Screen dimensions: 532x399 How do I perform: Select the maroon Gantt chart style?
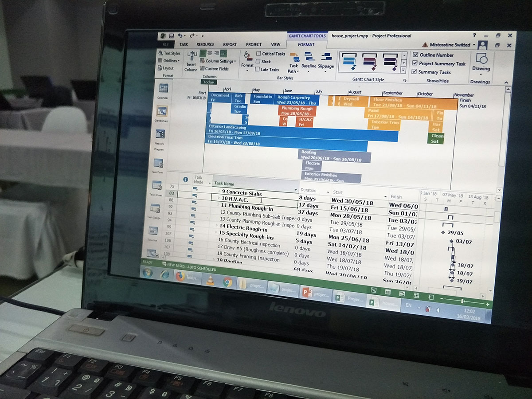click(x=370, y=62)
